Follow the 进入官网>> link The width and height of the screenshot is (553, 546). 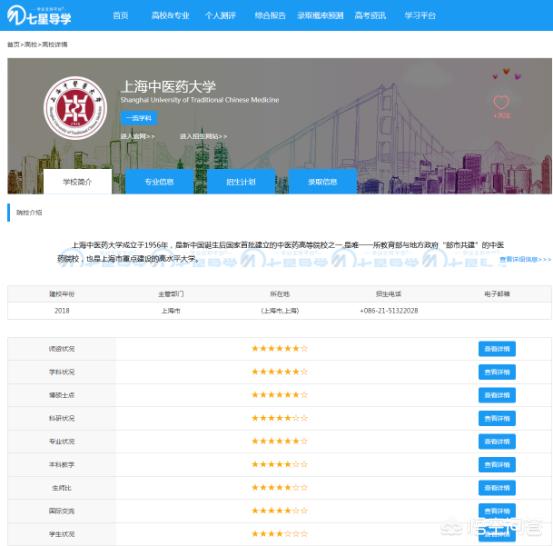138,136
